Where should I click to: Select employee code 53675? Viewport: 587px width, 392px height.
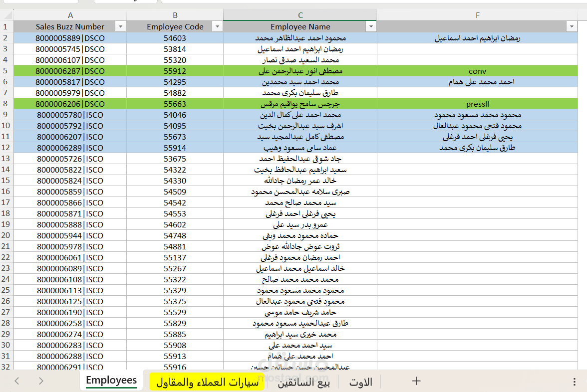(175, 159)
